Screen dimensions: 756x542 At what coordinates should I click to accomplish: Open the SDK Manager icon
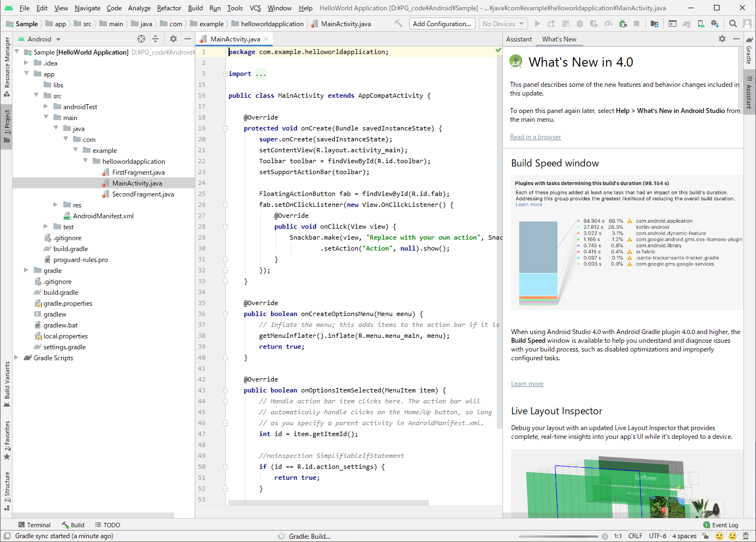(x=715, y=23)
